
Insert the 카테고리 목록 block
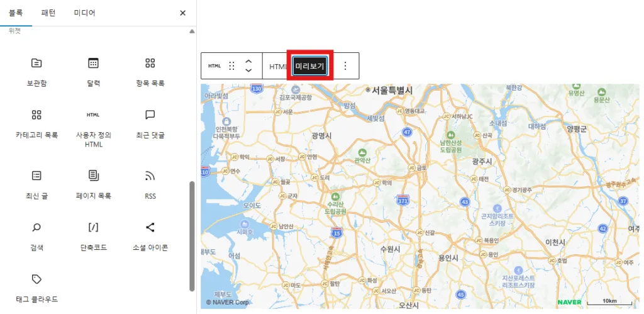[36, 124]
